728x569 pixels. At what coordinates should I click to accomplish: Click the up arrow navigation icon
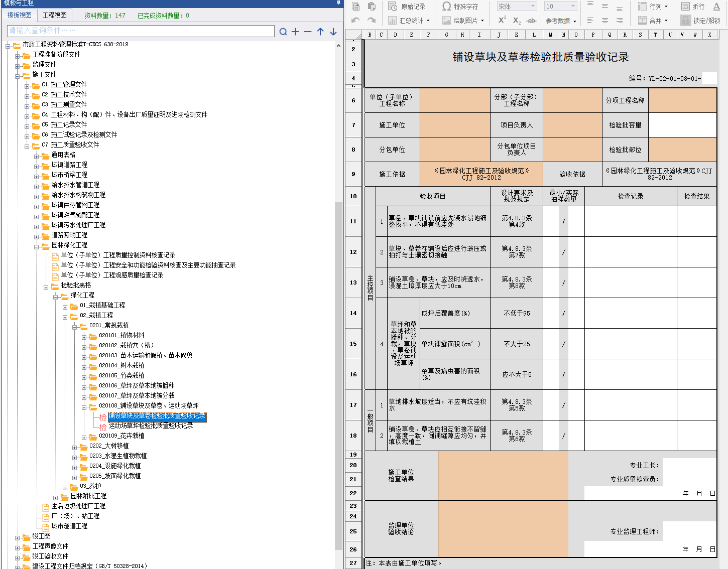point(320,32)
